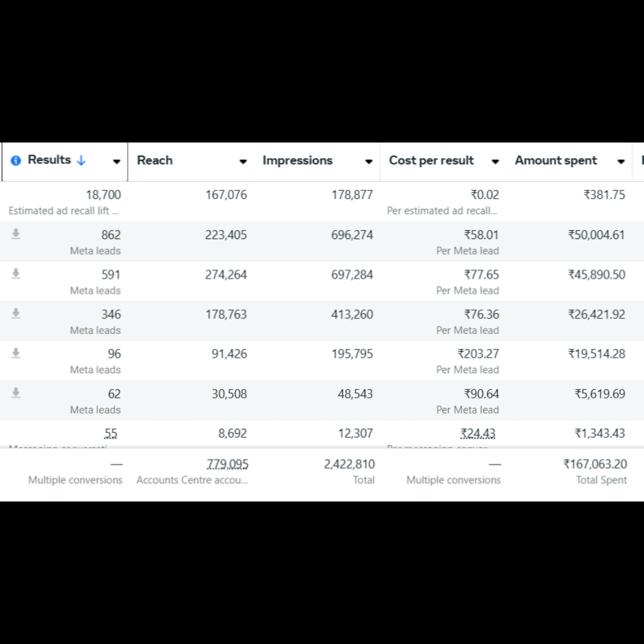The width and height of the screenshot is (644, 644).
Task: Open the Cost per result column dropdown
Action: (495, 162)
